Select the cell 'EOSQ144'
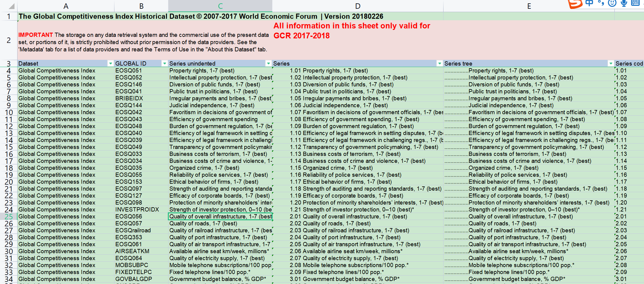 (x=141, y=105)
